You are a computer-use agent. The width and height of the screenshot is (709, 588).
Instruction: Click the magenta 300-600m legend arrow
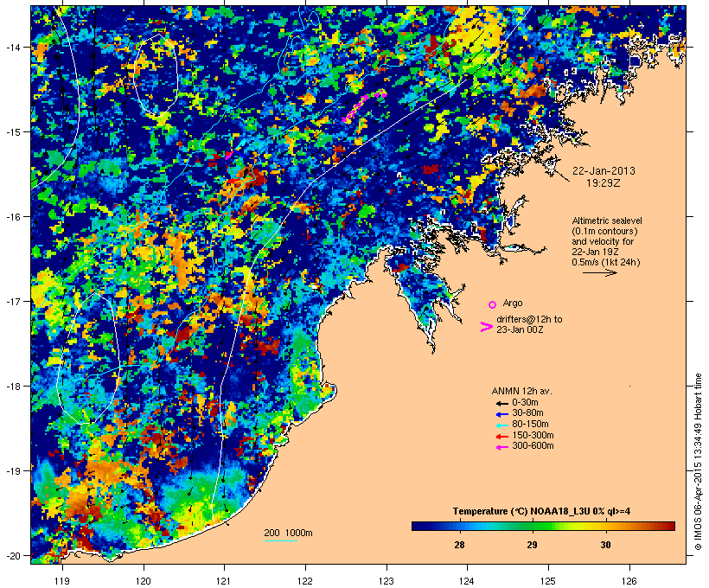[x=501, y=447]
